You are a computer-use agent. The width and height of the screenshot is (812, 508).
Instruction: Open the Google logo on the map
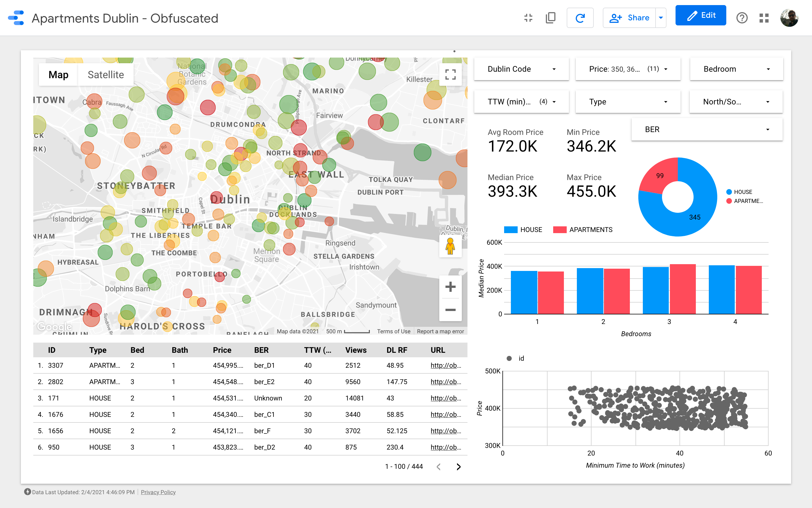pos(54,326)
